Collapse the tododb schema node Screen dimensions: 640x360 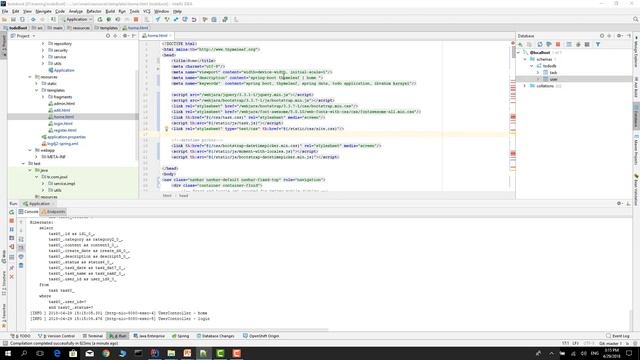[x=532, y=66]
